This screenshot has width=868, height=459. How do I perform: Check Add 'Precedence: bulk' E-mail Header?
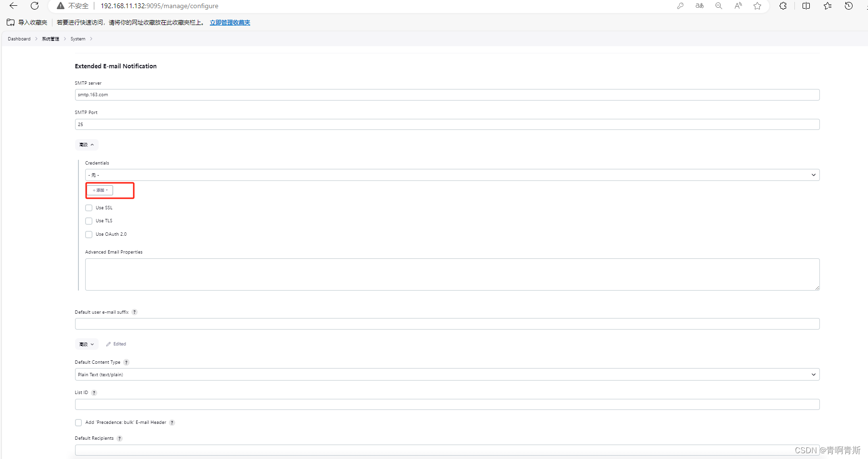[78, 422]
